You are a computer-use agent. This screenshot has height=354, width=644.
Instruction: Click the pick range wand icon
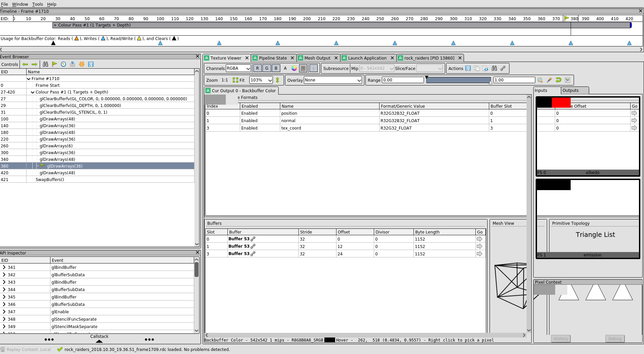(x=549, y=80)
